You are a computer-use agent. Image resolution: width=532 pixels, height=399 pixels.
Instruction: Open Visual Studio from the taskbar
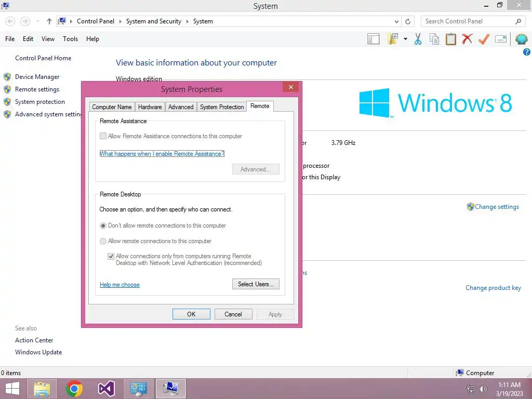click(106, 389)
